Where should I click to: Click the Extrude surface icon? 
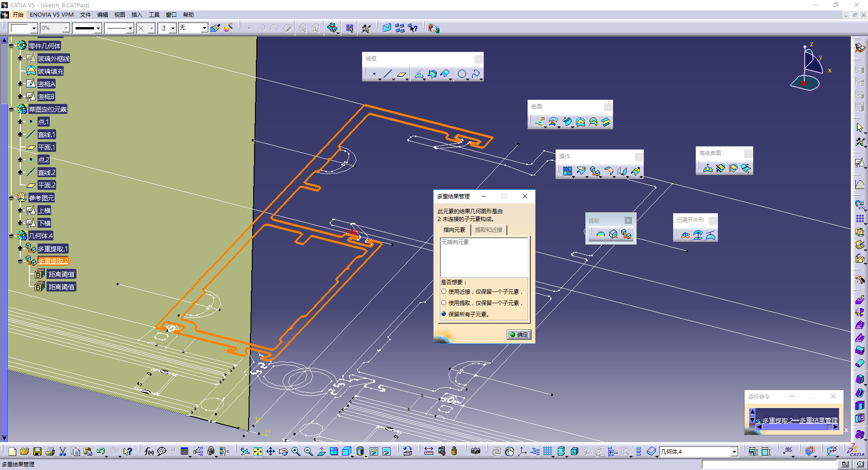coord(540,122)
